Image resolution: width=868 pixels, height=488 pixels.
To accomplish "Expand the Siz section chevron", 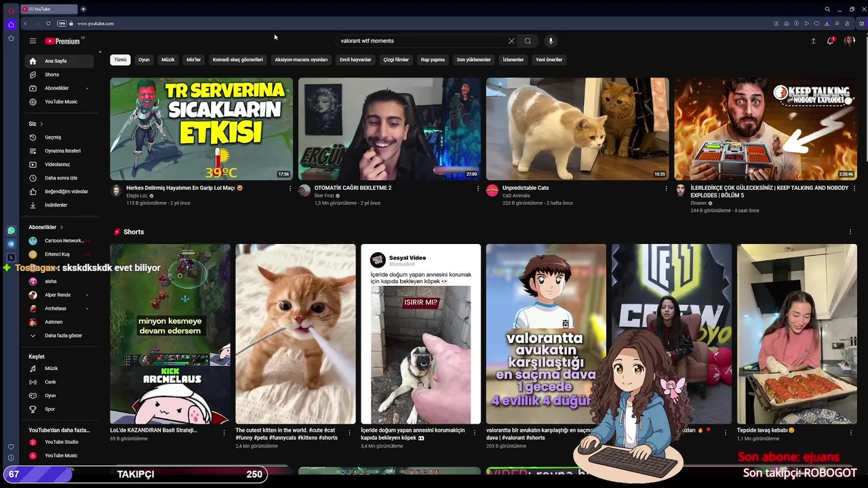I will point(41,124).
